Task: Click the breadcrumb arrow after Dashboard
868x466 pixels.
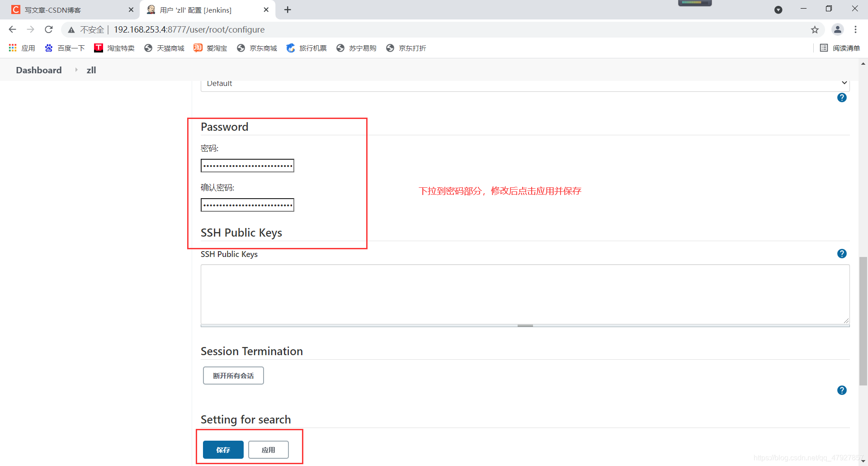Action: click(x=76, y=70)
